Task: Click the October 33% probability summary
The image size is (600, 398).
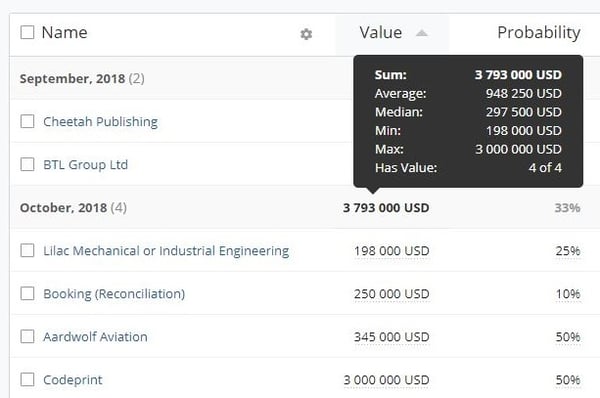Action: (567, 208)
